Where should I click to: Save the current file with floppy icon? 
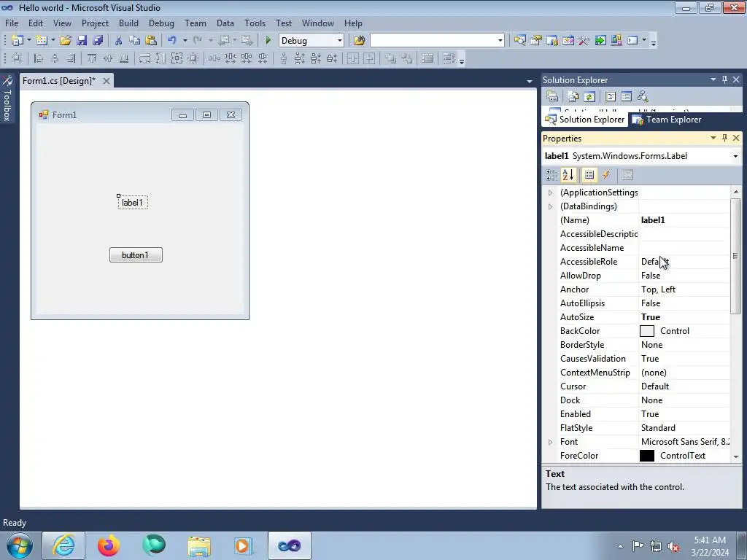pos(82,41)
